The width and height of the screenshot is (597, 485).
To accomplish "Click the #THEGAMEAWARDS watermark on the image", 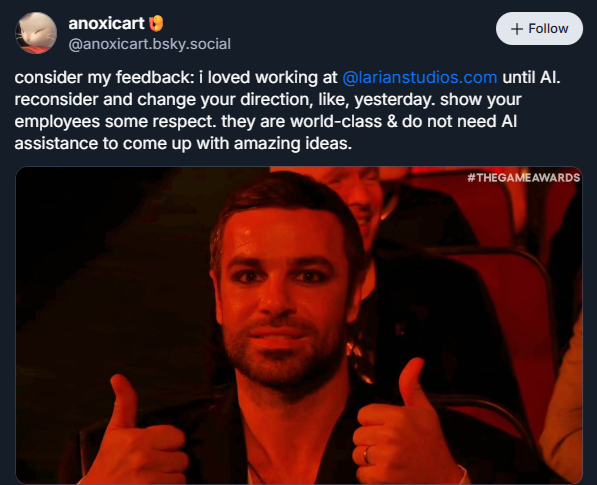I will pyautogui.click(x=524, y=177).
